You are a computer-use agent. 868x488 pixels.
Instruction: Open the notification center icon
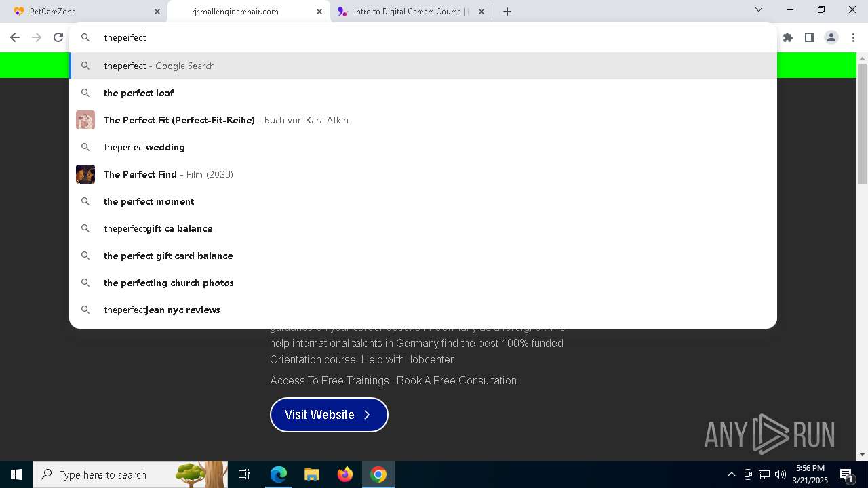[x=847, y=474]
